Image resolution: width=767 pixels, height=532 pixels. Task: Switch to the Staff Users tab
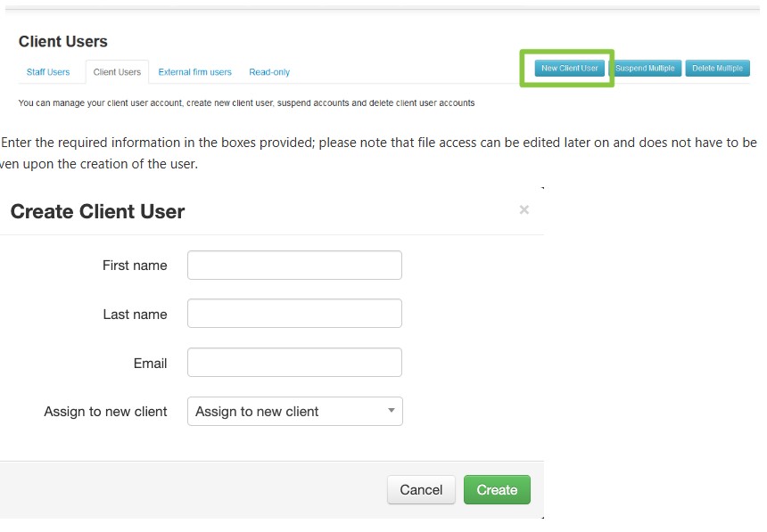click(x=48, y=72)
